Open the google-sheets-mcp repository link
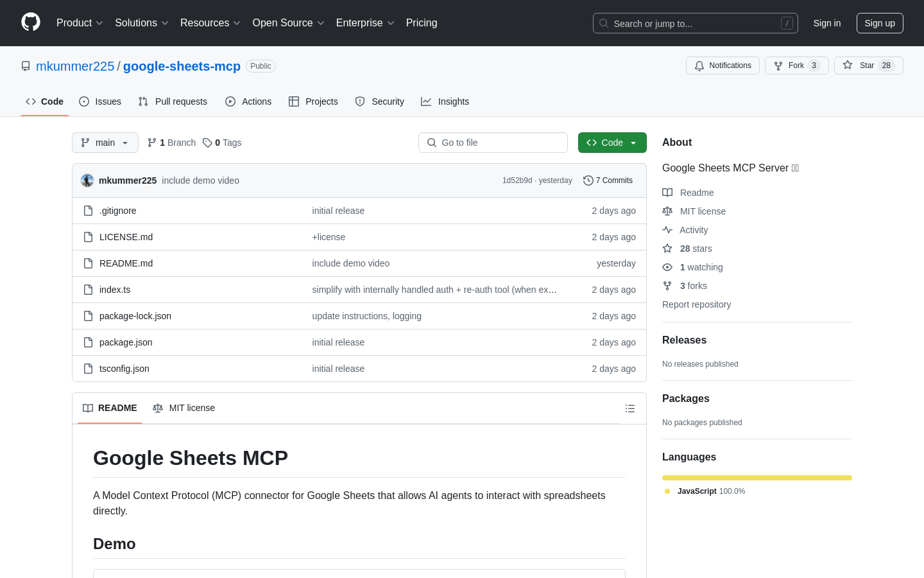The width and height of the screenshot is (924, 578). pos(182,66)
